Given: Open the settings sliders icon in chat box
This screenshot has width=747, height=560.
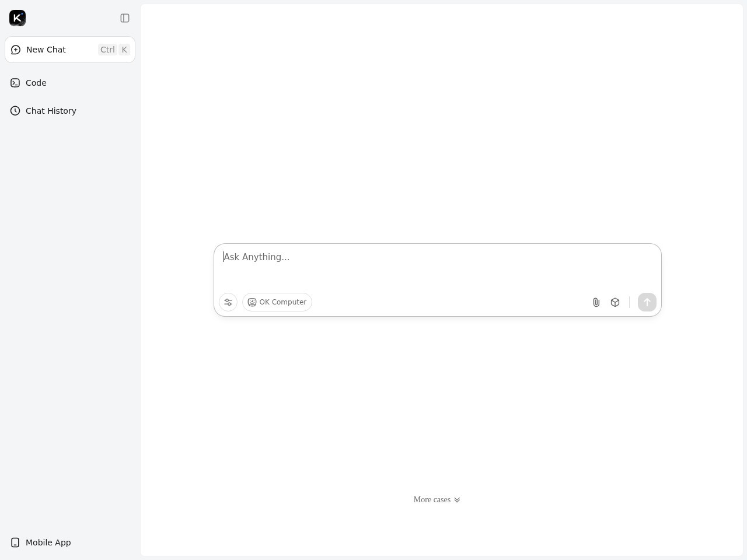Looking at the screenshot, I should pyautogui.click(x=228, y=302).
